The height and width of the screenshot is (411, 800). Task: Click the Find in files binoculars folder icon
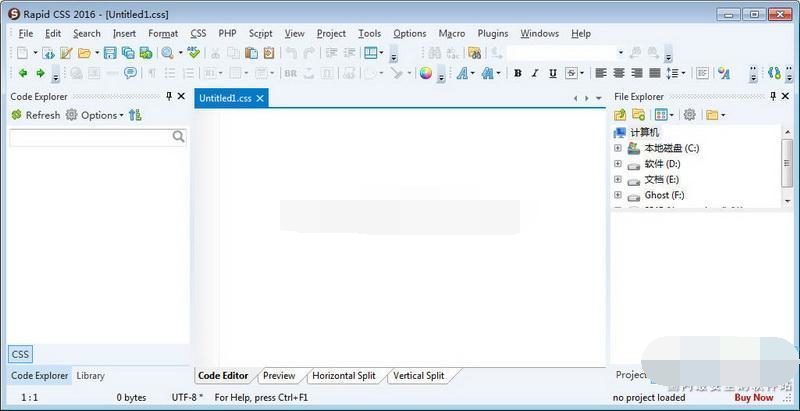474,53
